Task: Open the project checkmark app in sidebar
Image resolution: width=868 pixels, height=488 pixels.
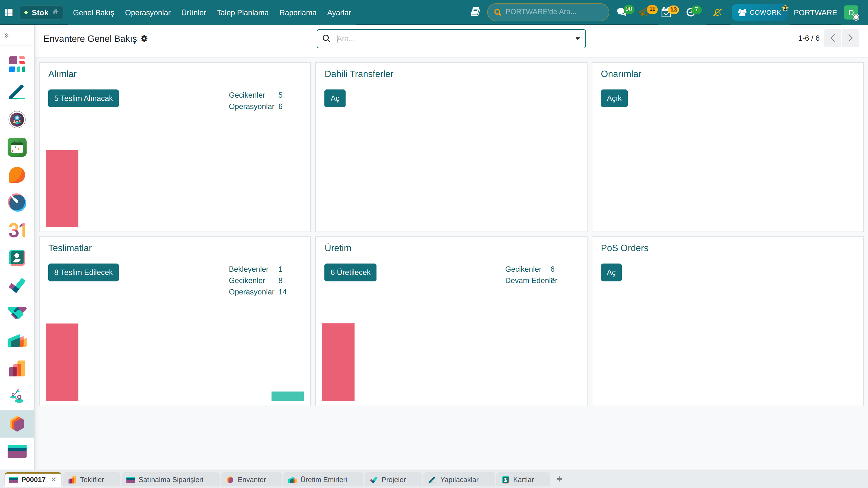Action: (17, 285)
